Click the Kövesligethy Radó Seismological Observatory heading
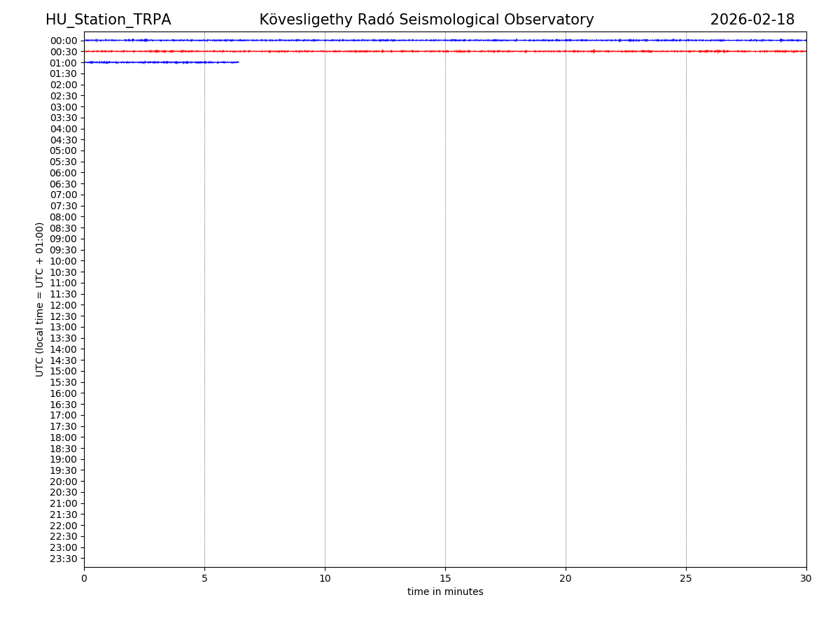Viewport: 840px width, 630px height. (426, 20)
